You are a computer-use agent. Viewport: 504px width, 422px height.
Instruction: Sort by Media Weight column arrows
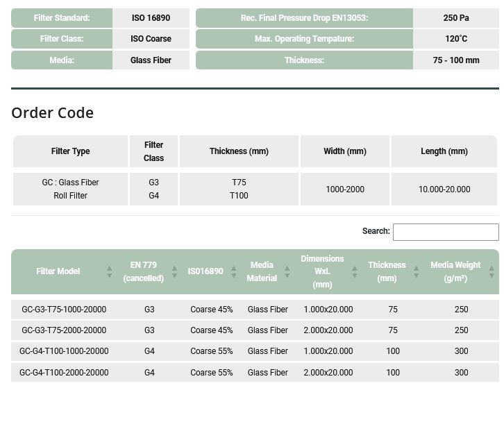click(x=492, y=271)
